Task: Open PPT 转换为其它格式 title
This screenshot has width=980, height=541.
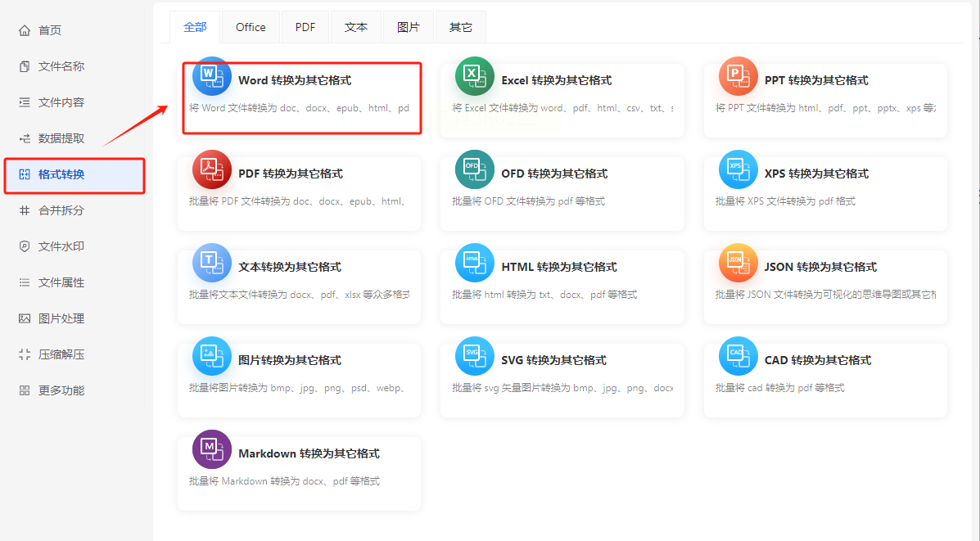Action: click(816, 80)
